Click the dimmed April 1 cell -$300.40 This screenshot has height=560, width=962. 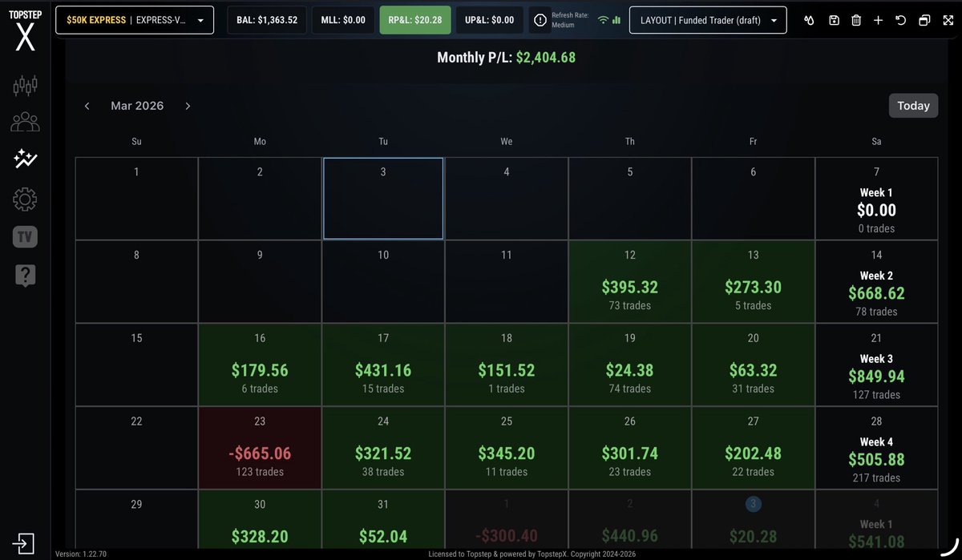[x=507, y=521]
